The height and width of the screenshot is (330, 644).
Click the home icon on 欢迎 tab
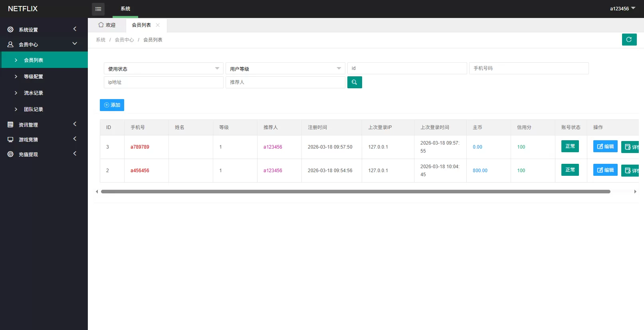101,25
